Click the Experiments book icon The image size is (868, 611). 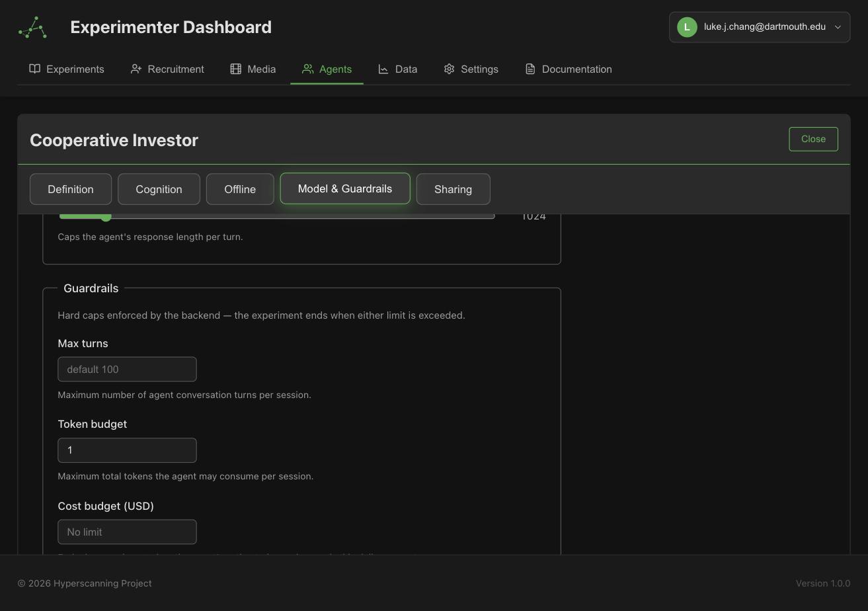coord(35,69)
